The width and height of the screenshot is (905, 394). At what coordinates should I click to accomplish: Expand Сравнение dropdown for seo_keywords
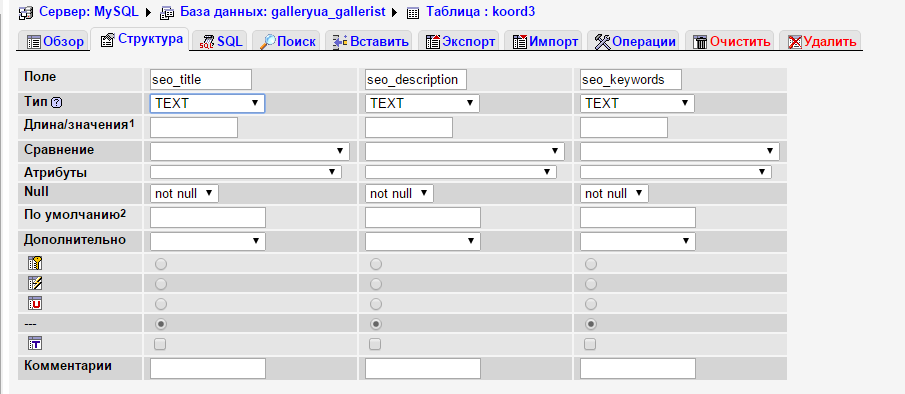pyautogui.click(x=680, y=152)
